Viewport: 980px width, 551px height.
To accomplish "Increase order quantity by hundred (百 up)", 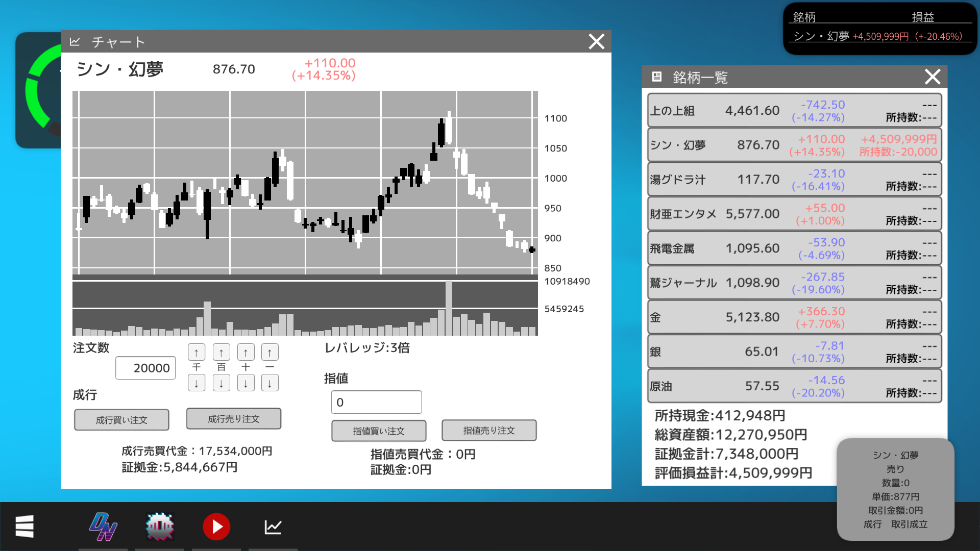I will pos(221,352).
